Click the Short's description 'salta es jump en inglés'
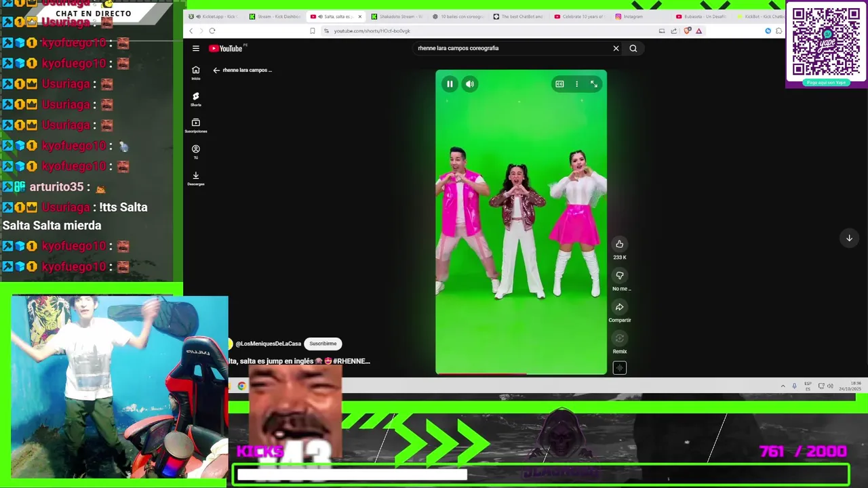Screen dimensions: 868x488 pos(299,361)
